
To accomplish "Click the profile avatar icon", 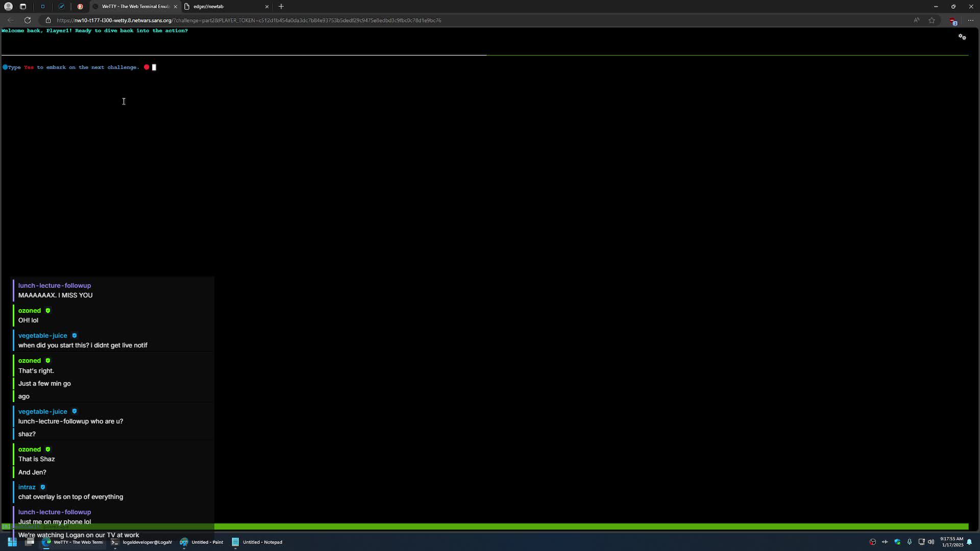I will click(8, 7).
